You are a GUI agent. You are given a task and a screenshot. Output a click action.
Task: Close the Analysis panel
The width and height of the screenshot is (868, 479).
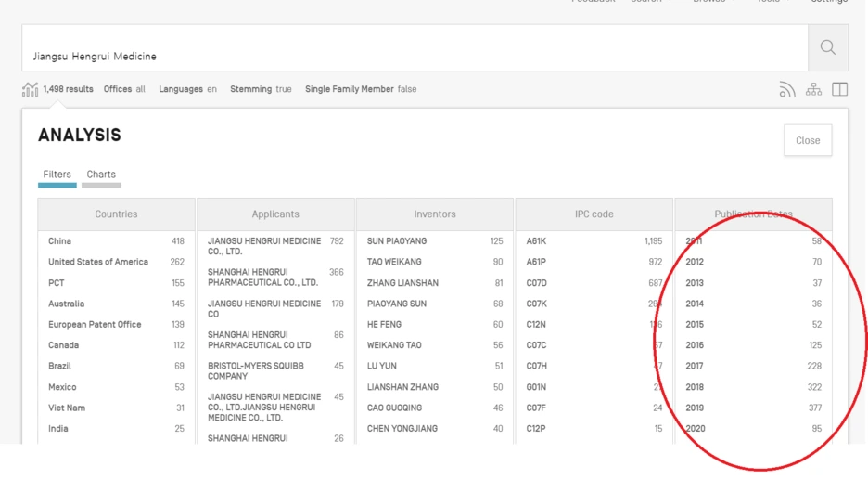click(808, 140)
